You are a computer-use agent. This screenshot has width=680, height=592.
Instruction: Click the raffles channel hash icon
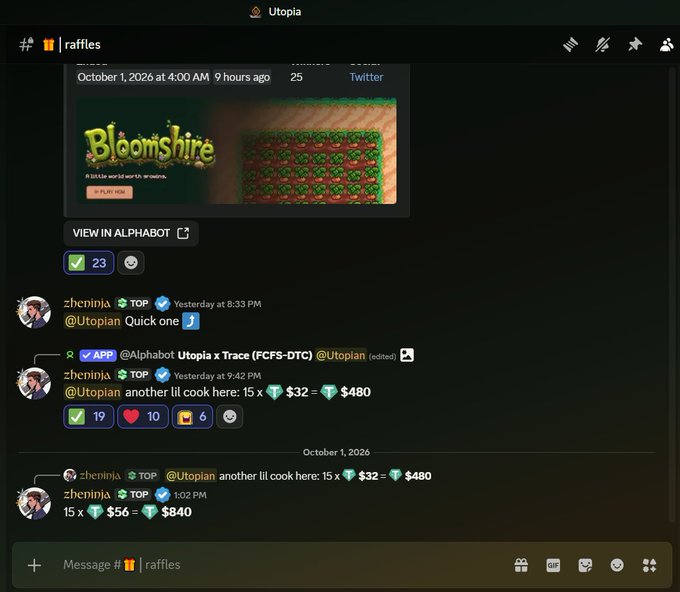click(x=26, y=44)
